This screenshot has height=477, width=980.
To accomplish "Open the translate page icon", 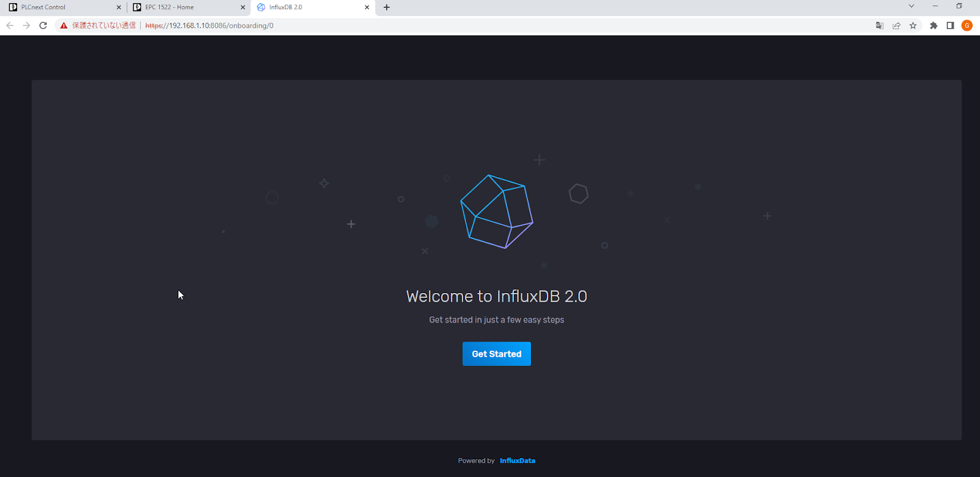I will pyautogui.click(x=880, y=26).
